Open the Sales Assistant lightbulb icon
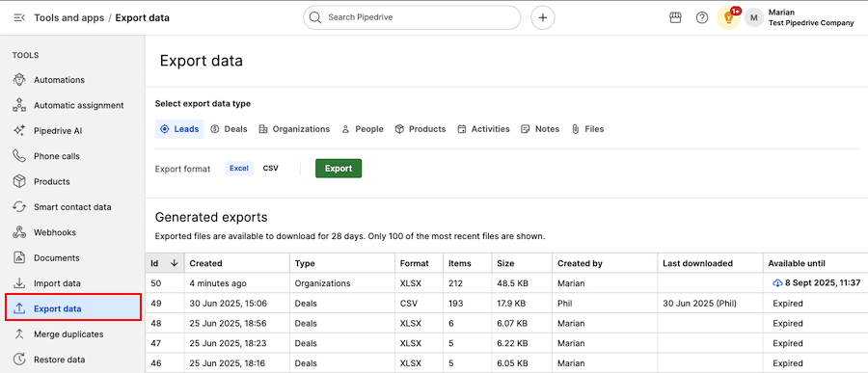 pyautogui.click(x=728, y=17)
